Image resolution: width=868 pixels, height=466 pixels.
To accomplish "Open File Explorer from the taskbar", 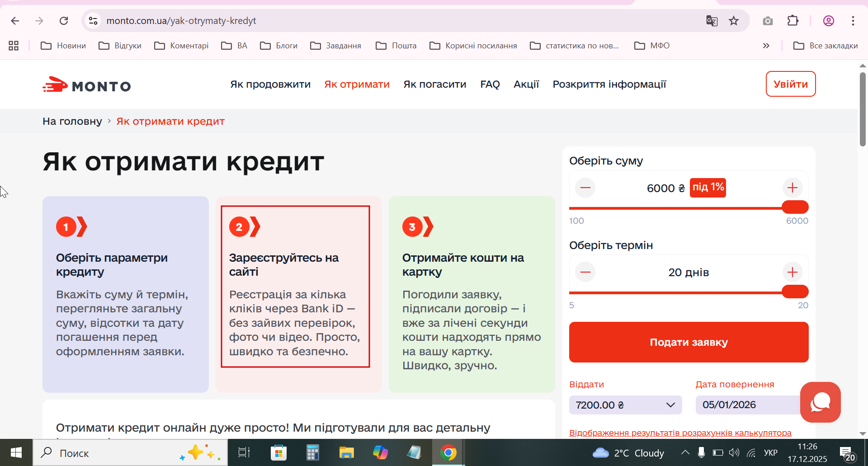I will pyautogui.click(x=346, y=452).
